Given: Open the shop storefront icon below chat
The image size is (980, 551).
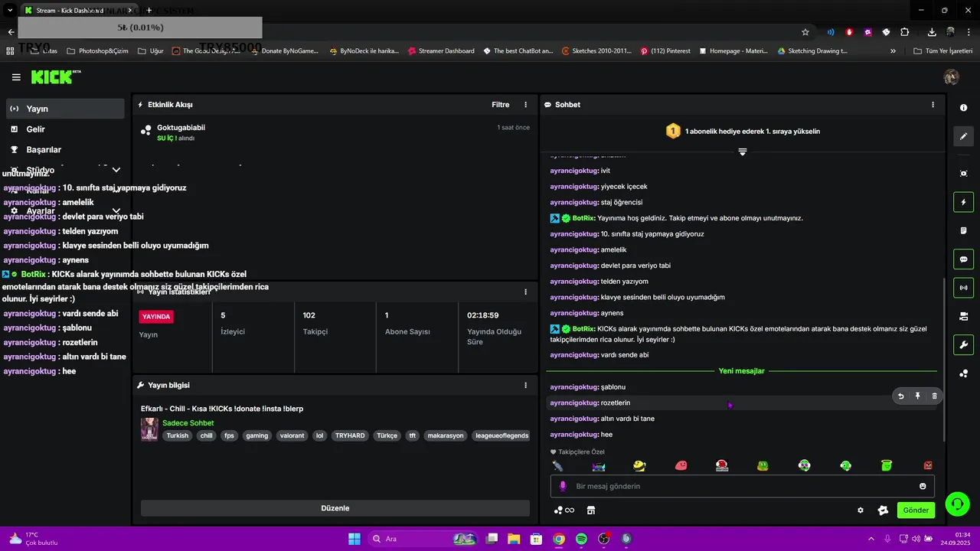Looking at the screenshot, I should point(591,510).
